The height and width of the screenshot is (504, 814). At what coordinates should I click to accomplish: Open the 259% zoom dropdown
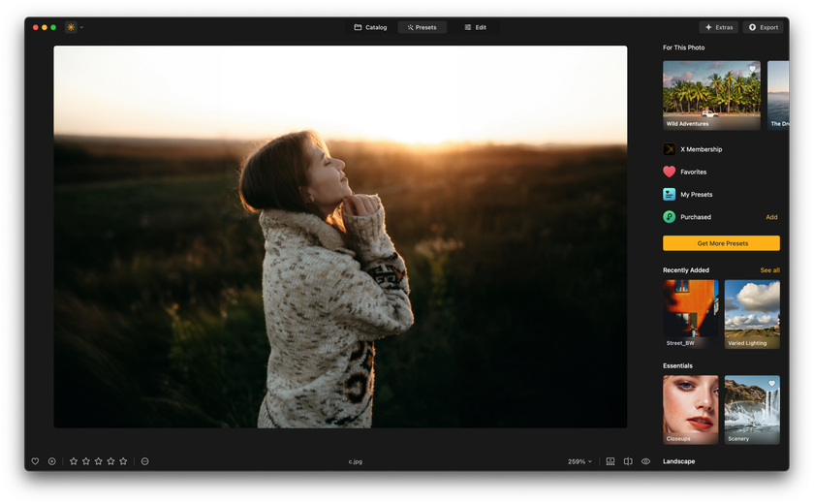[579, 461]
